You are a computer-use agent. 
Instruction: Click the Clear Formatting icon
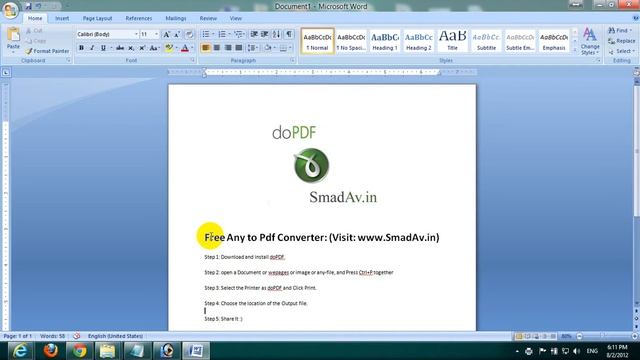tap(189, 35)
